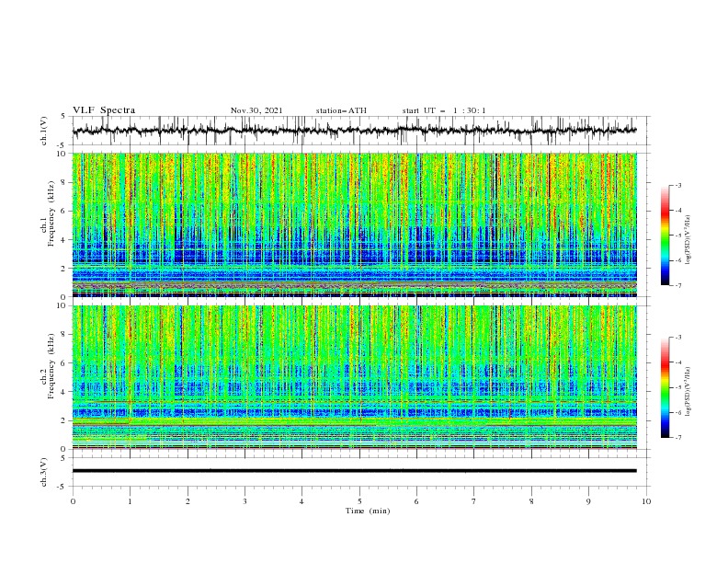
Task: Click the "-7" label on ch.1 colorbar
Action: click(x=678, y=285)
